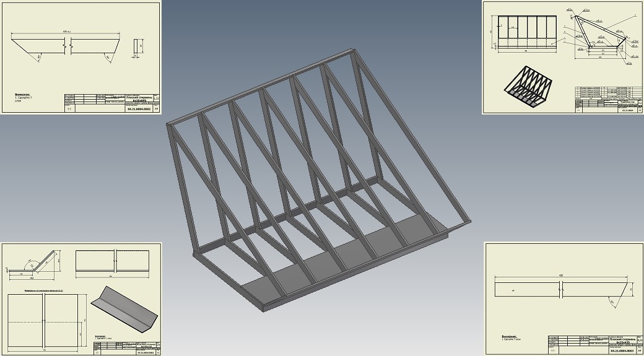Click the 435 length dimension
The height and width of the screenshot is (356, 644).
tap(560, 275)
